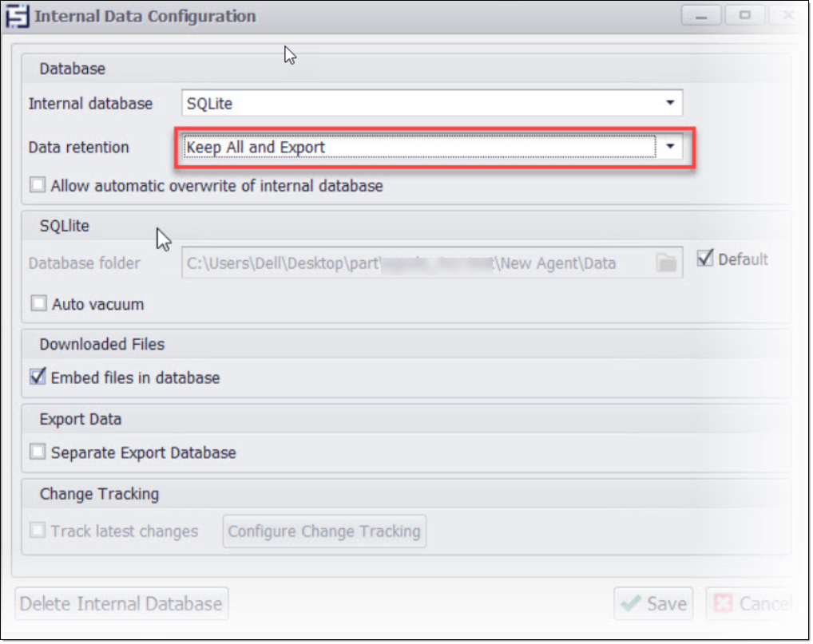Expand the Data retention dropdown arrow
813x644 pixels.
tap(670, 147)
